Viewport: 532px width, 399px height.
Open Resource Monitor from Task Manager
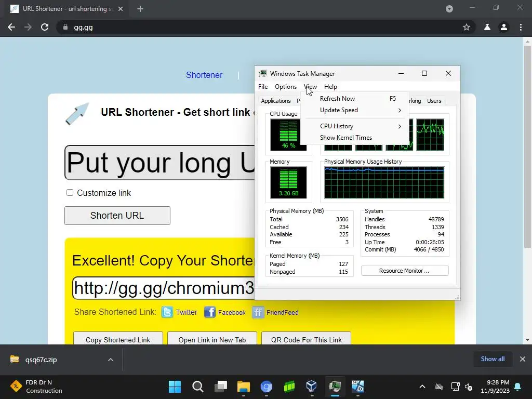tap(405, 271)
